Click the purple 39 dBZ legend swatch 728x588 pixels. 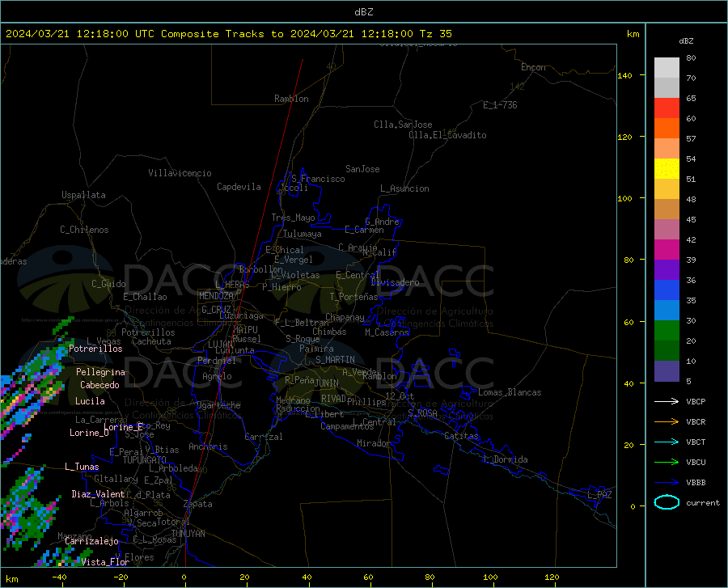[667, 269]
